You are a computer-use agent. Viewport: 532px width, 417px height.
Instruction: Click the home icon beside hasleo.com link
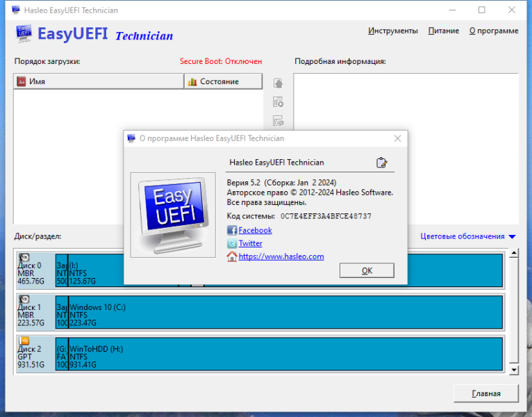click(232, 256)
